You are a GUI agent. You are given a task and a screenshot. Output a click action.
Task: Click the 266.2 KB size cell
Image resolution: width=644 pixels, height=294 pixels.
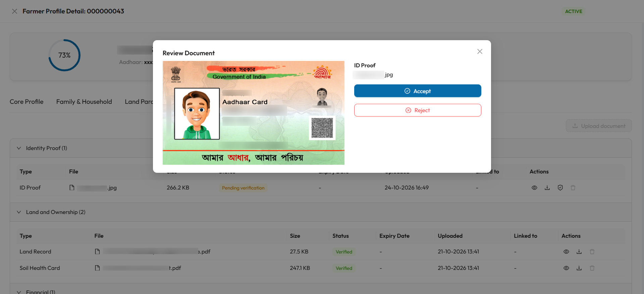(x=178, y=188)
